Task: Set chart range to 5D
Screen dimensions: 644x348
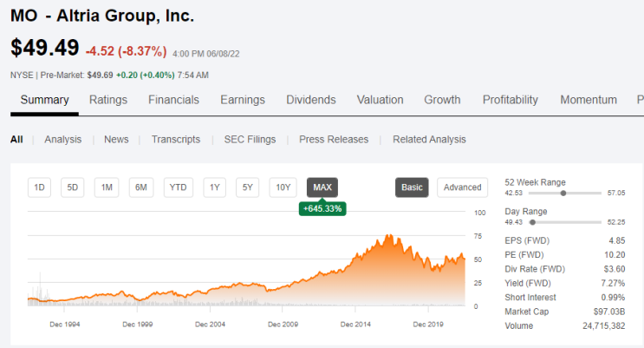Action: [72, 187]
